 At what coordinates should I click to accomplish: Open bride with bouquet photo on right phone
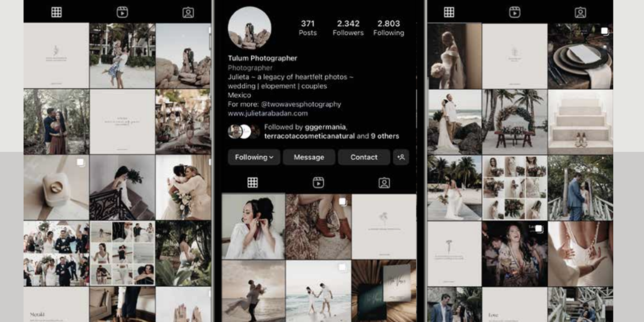(454, 55)
